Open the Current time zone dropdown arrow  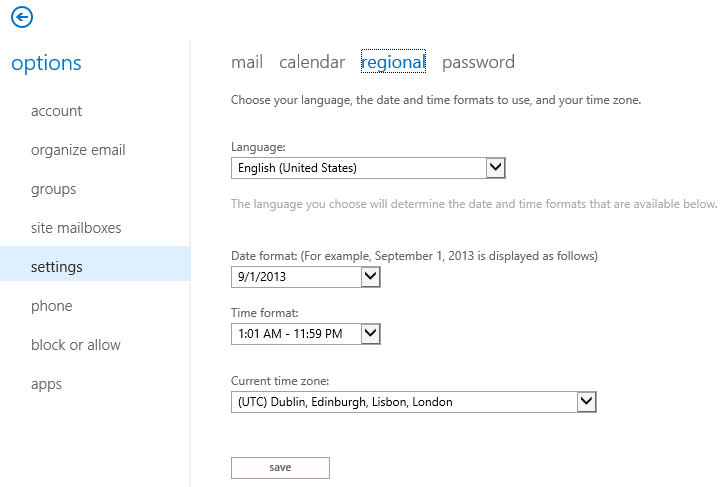(x=586, y=402)
